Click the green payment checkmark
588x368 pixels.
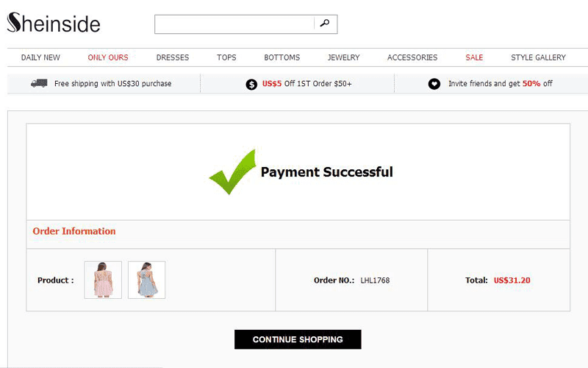233,171
